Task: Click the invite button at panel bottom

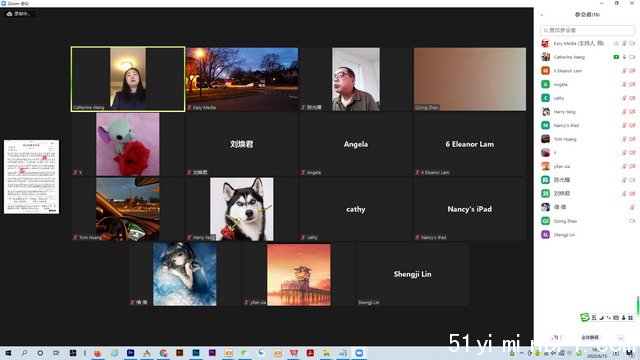Action: (x=556, y=338)
